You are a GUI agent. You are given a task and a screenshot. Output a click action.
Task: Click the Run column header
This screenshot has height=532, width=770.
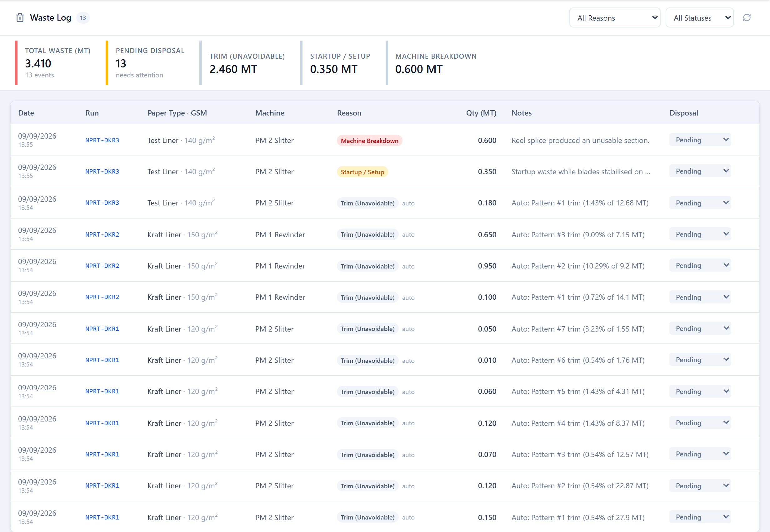click(x=92, y=113)
